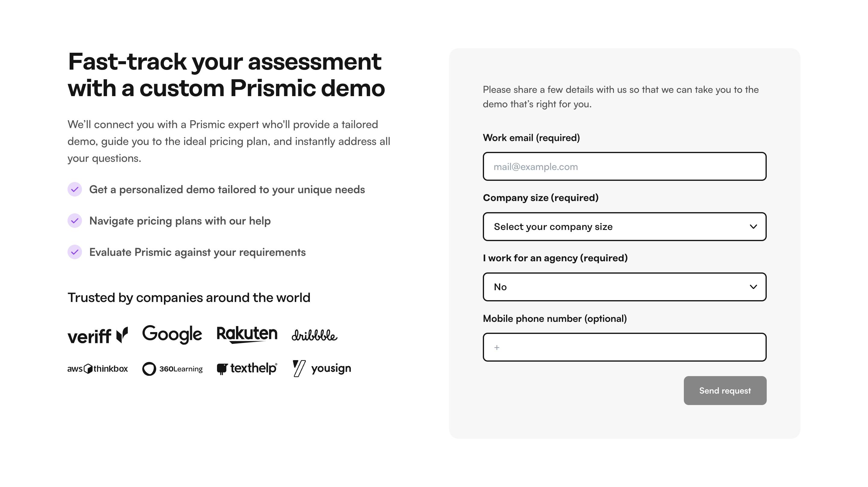
Task: Enter mobile phone number field
Action: point(625,347)
